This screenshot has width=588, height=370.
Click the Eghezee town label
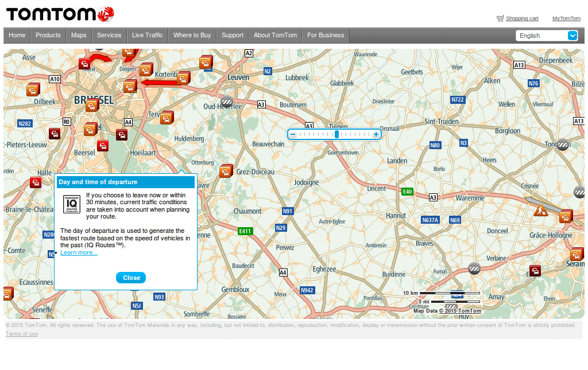point(324,269)
